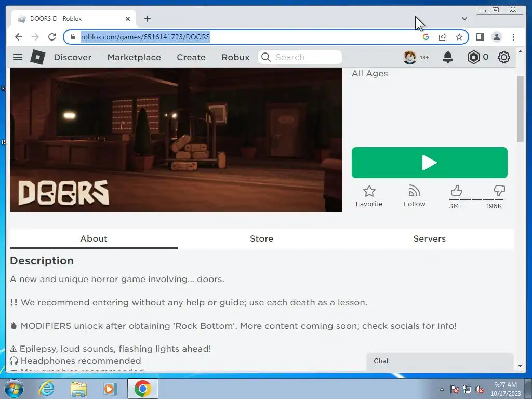
Task: Click the DOORS game thumbnail image
Action: point(176,140)
